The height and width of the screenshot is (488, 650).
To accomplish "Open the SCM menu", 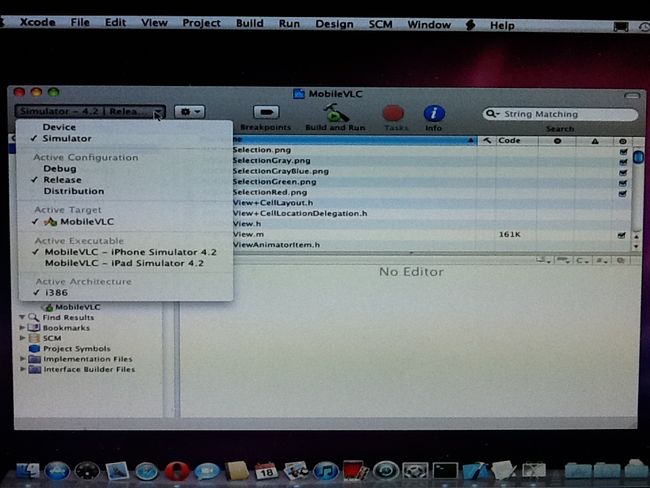I will 381,24.
